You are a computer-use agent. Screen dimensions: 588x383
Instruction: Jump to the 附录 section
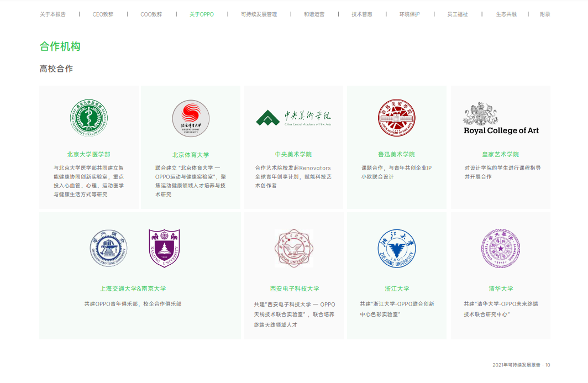(545, 14)
